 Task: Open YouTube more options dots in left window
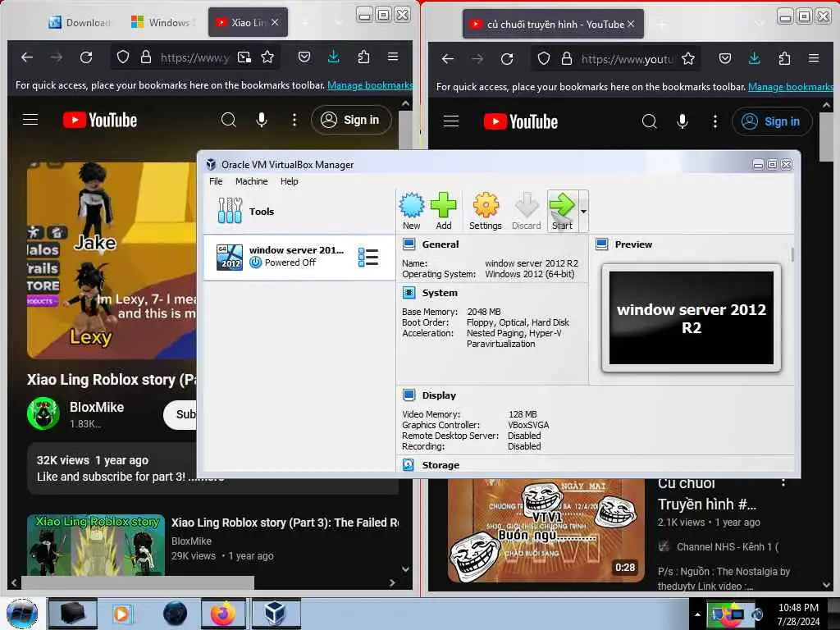294,120
